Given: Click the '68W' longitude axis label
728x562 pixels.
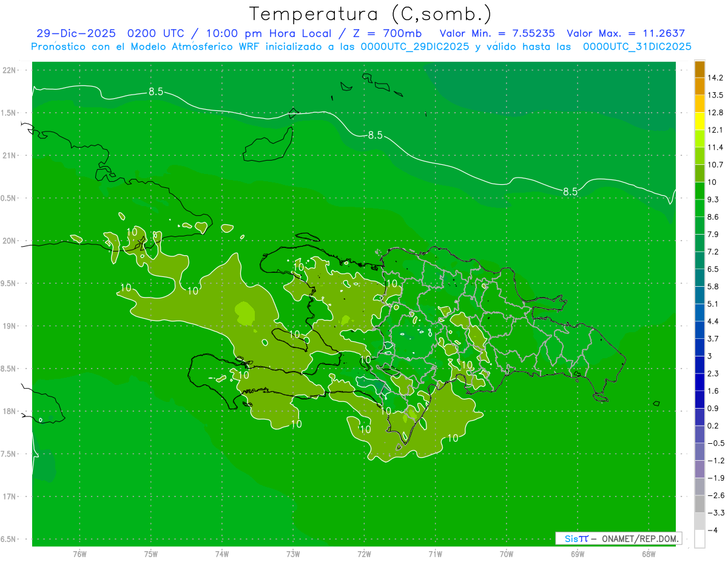Looking at the screenshot, I should (649, 554).
